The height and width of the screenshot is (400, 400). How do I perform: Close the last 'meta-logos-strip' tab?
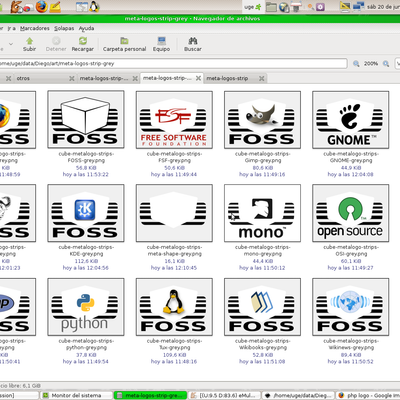tap(262, 78)
